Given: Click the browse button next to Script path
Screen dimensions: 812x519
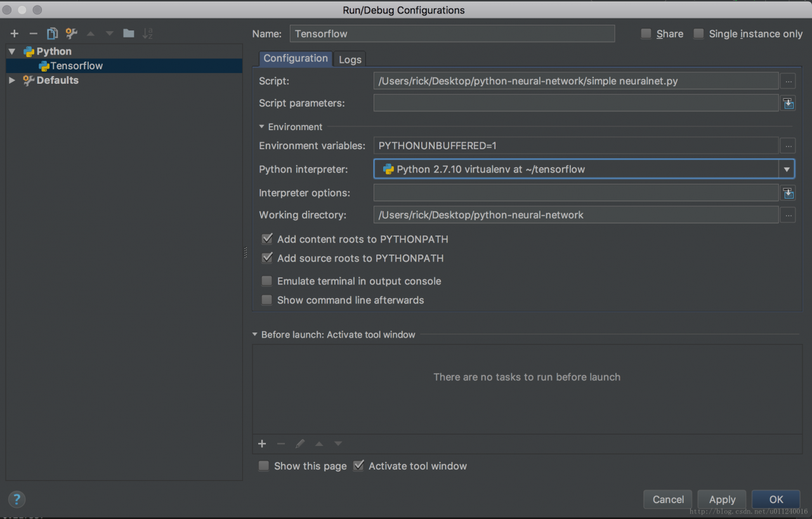Looking at the screenshot, I should click(787, 81).
